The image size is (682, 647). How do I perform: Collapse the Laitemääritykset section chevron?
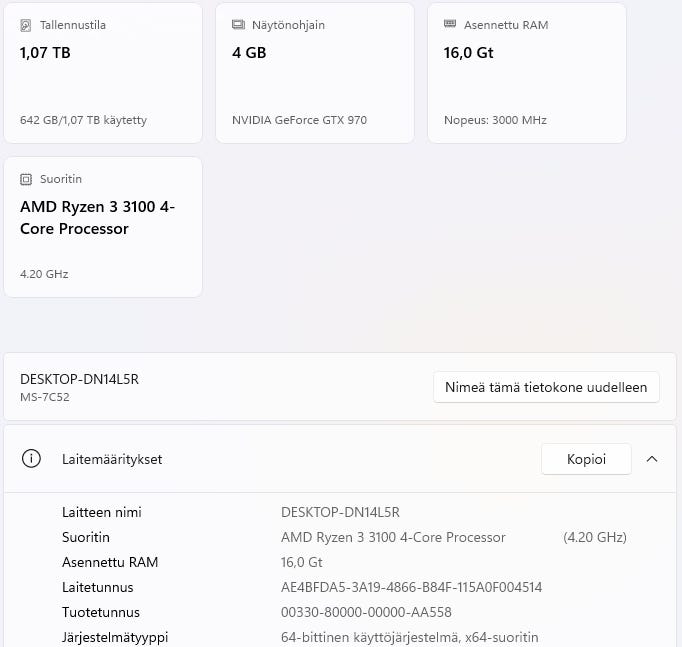pos(652,459)
